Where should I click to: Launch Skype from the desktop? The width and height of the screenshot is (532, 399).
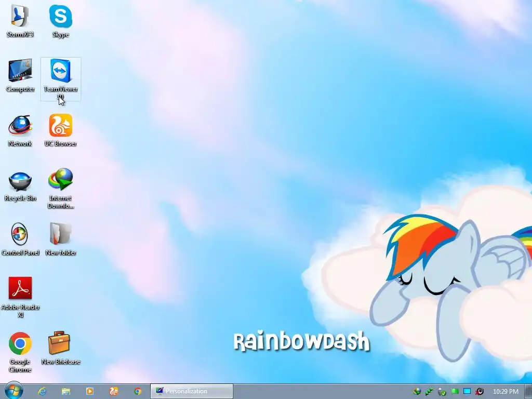pos(61,21)
